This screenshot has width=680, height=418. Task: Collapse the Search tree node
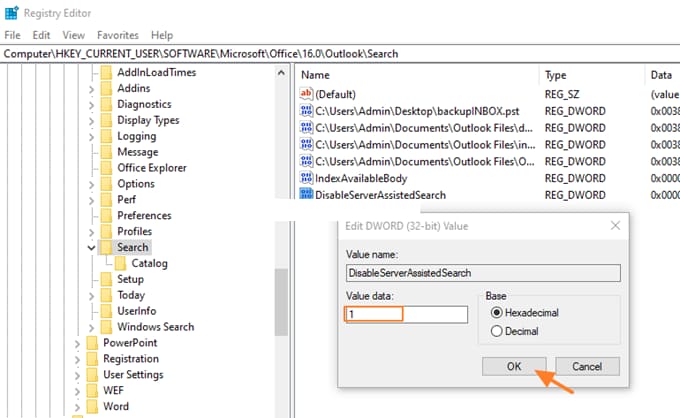(x=91, y=248)
